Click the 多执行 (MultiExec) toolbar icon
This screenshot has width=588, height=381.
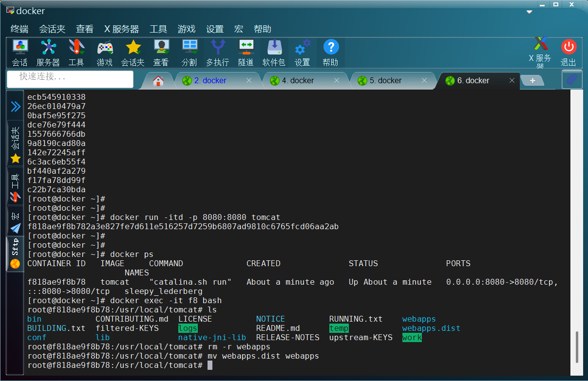[217, 53]
